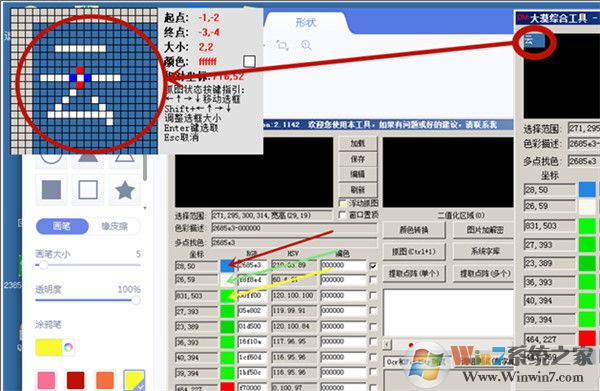Click the green swatch on the 831,503 row
The width and height of the screenshot is (600, 391).
pyautogui.click(x=227, y=296)
